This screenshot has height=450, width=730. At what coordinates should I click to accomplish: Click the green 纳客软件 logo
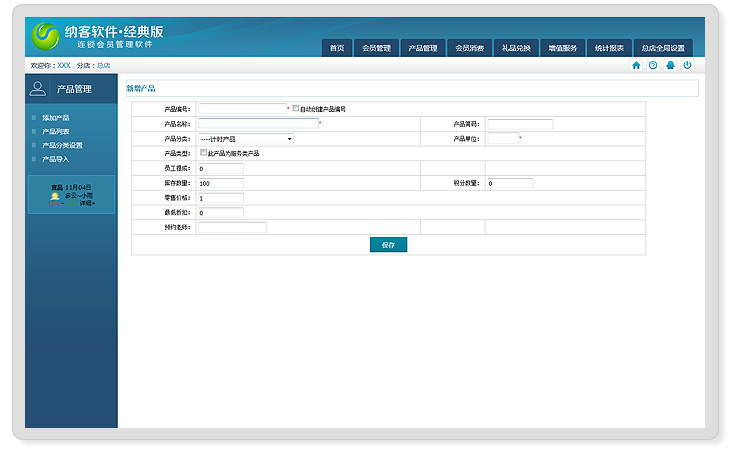(x=46, y=37)
